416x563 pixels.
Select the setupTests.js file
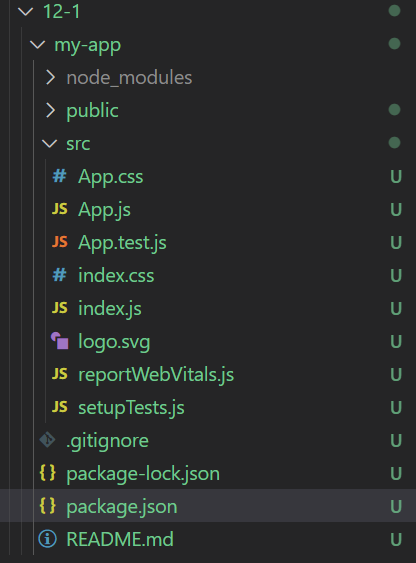pos(131,408)
